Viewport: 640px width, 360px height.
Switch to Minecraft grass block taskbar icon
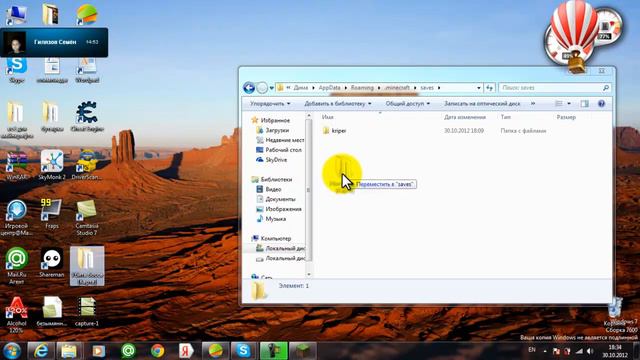(302, 351)
